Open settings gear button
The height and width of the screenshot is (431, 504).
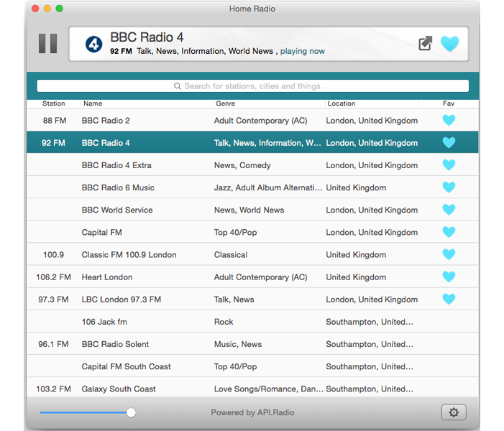(x=454, y=412)
